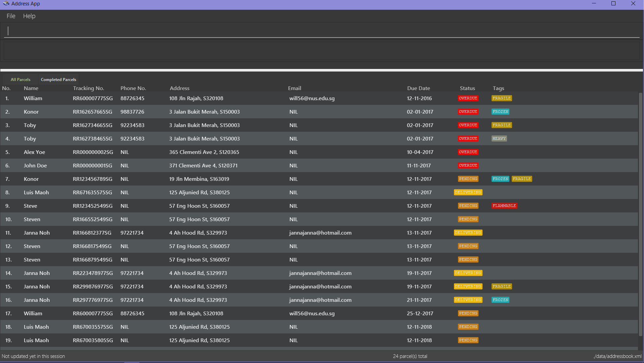Open the File menu
This screenshot has height=363, width=644.
point(11,16)
